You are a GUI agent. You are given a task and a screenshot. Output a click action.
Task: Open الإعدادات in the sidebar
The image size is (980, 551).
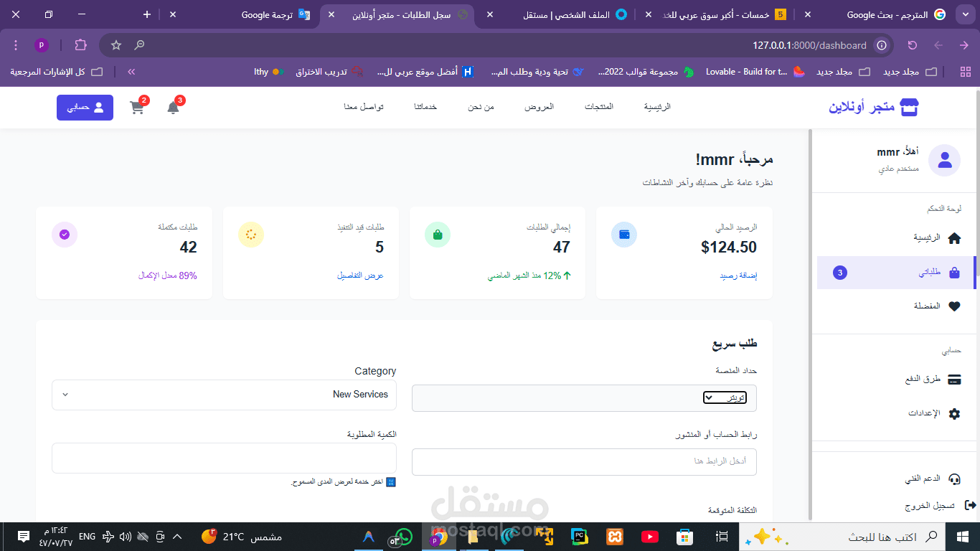933,413
